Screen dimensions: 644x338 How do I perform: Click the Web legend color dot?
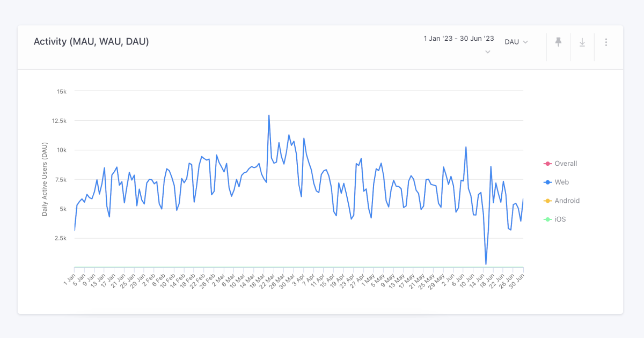pyautogui.click(x=548, y=182)
